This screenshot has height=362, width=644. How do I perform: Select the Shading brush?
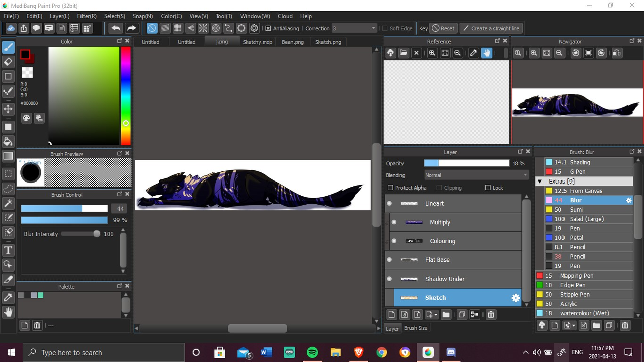(589, 162)
